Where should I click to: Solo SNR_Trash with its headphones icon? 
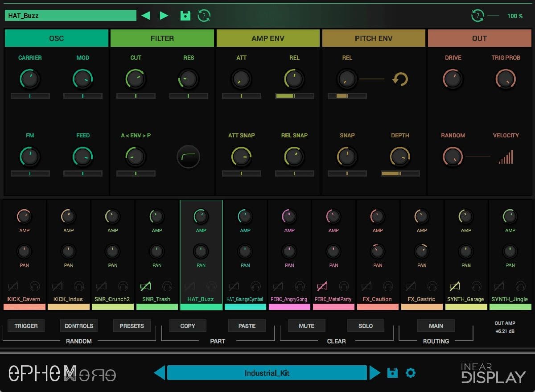pyautogui.click(x=167, y=286)
